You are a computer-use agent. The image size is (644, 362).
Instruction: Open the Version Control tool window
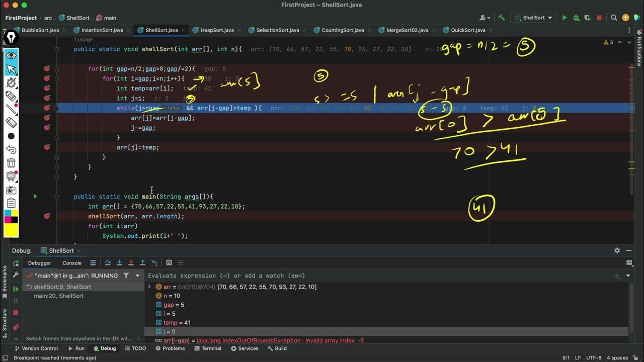point(36,348)
